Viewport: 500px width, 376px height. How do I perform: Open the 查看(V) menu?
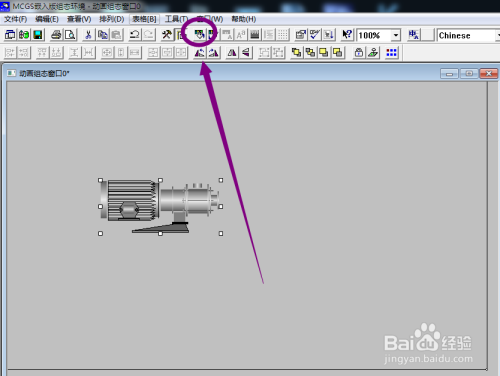point(79,19)
